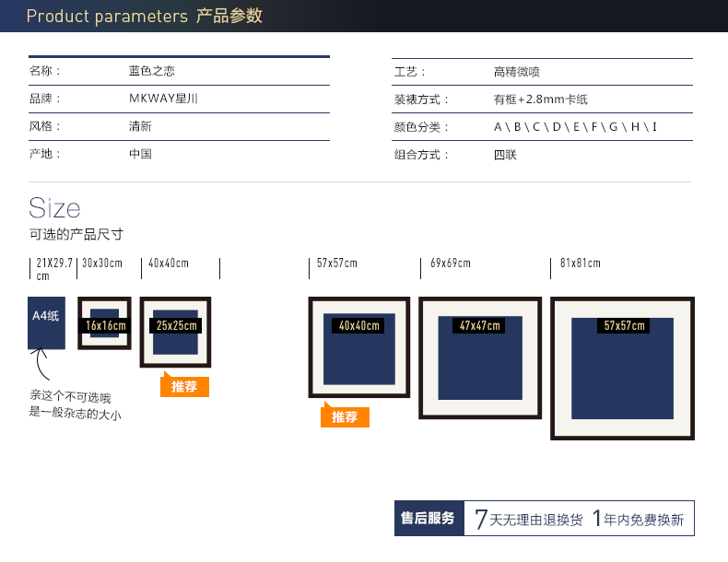
Task: Click the A4纸 blue paper icon
Action: [46, 323]
